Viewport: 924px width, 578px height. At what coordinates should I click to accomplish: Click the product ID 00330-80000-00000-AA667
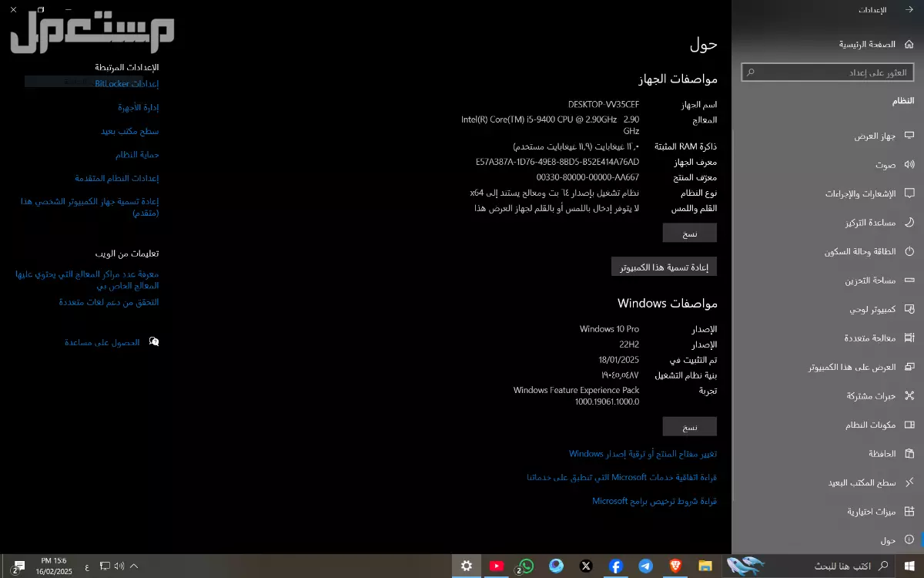[x=588, y=177]
